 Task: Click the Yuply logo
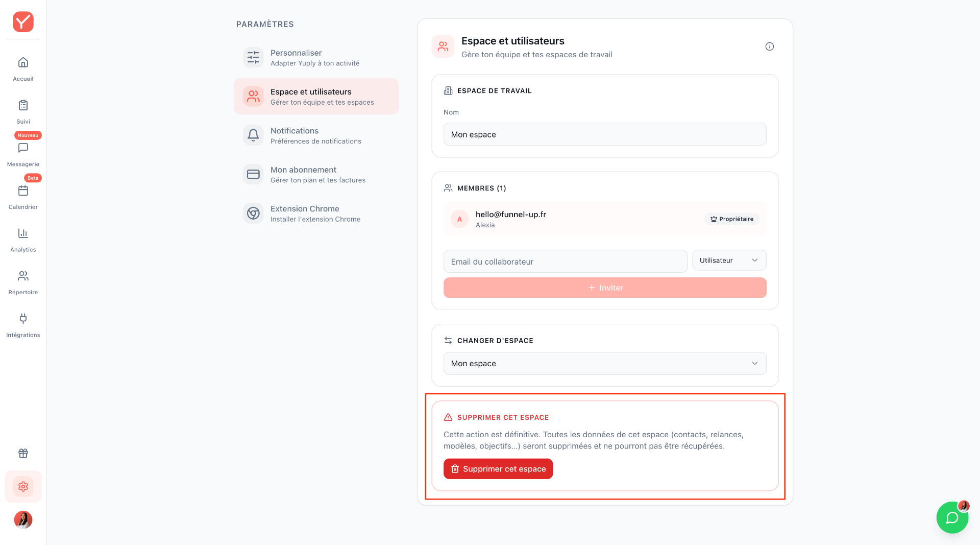click(23, 22)
